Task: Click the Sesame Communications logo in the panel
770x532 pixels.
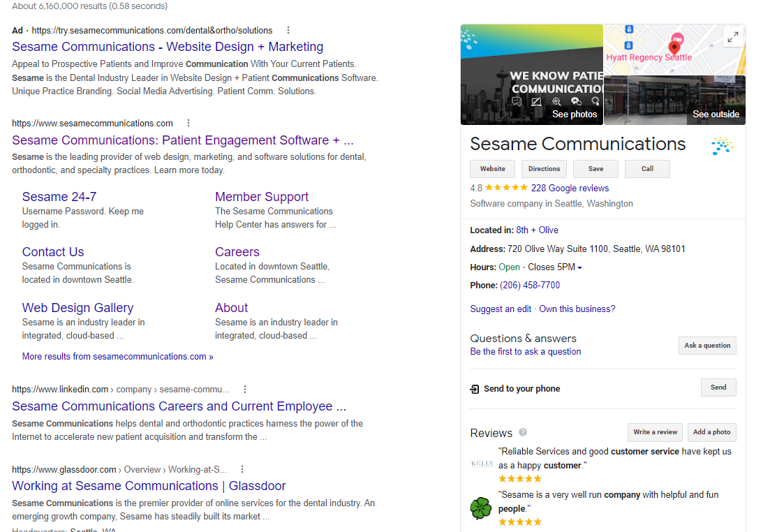Action: (722, 146)
